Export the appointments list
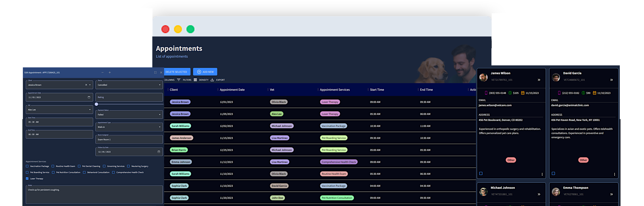This screenshot has width=644, height=206. (218, 80)
